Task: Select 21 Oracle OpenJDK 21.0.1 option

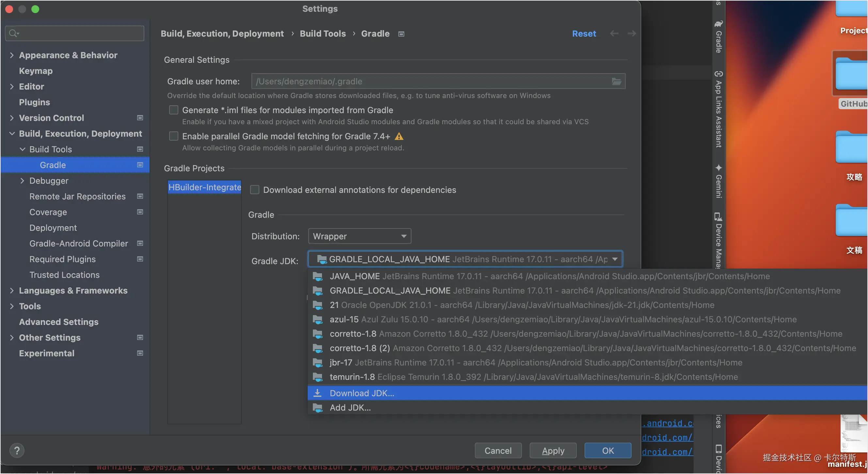Action: pos(588,305)
